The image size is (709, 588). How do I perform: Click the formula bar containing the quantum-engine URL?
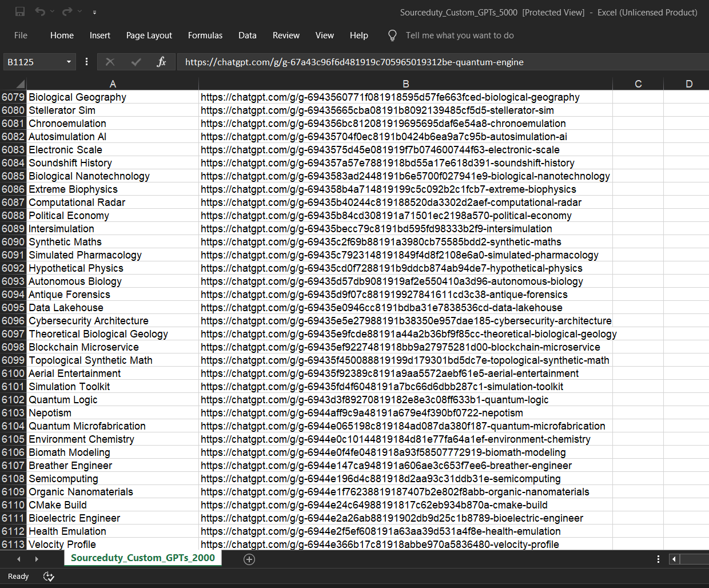(443, 62)
